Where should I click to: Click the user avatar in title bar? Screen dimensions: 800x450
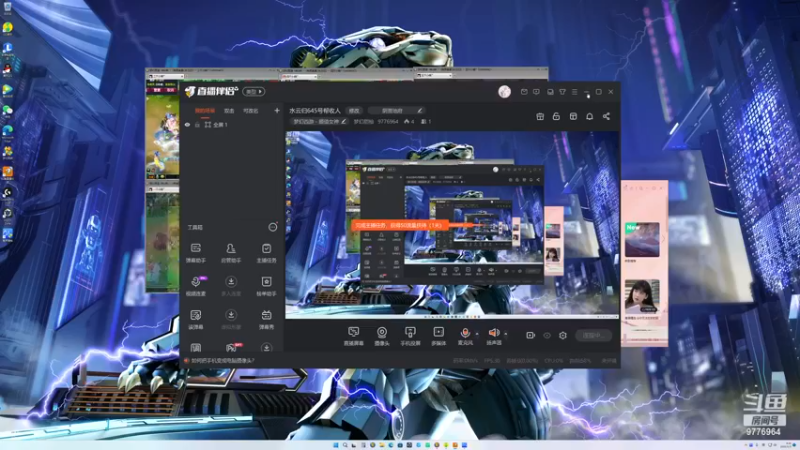point(504,91)
